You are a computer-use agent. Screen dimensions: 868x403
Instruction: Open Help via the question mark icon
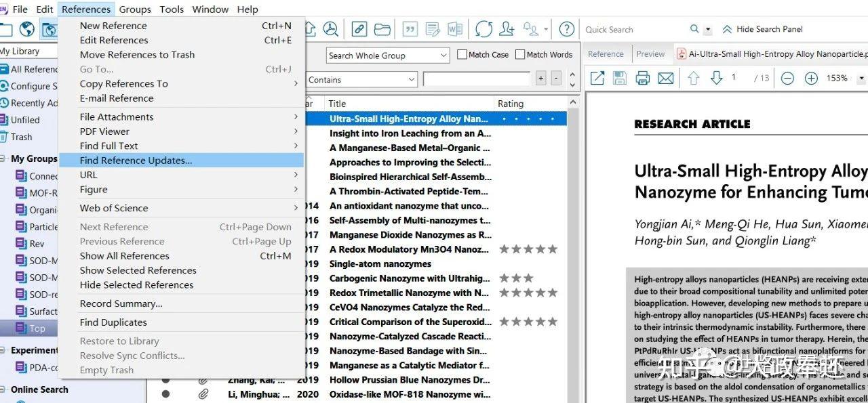point(567,29)
